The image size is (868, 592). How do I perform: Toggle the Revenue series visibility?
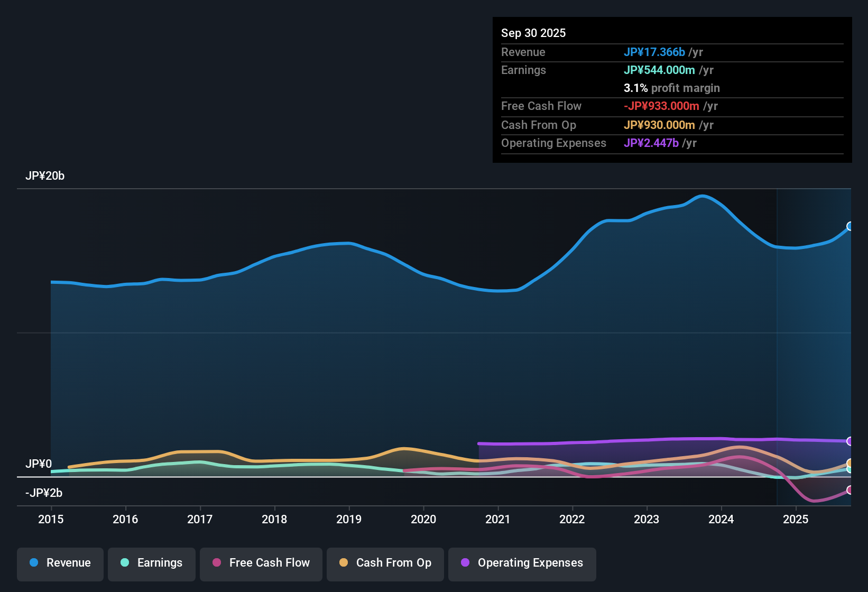pyautogui.click(x=60, y=563)
